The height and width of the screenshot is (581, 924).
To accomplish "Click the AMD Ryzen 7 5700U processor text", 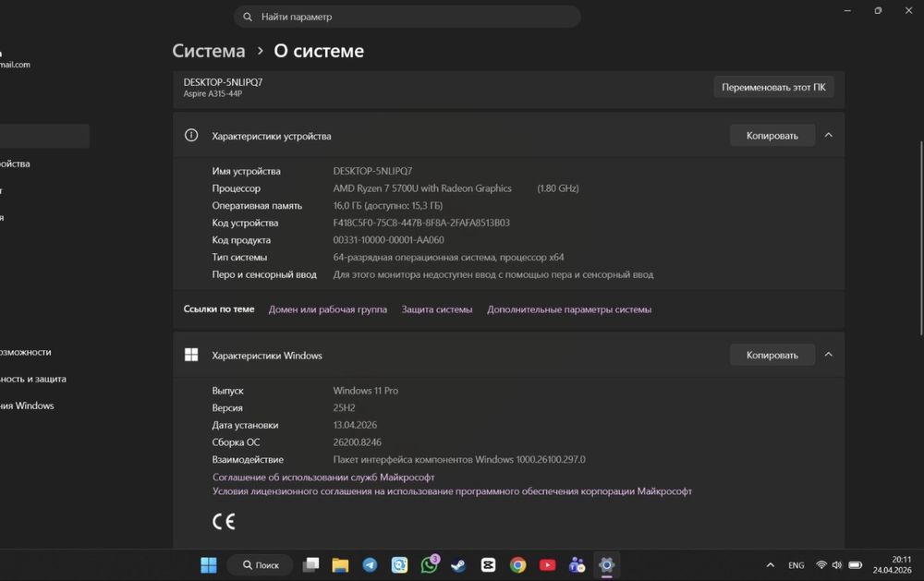I will pos(422,188).
